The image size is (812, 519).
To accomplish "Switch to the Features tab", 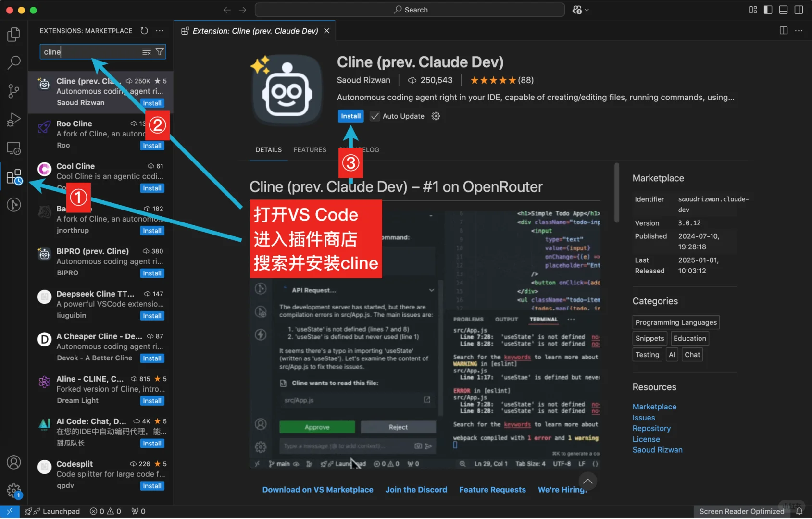I will click(x=309, y=149).
